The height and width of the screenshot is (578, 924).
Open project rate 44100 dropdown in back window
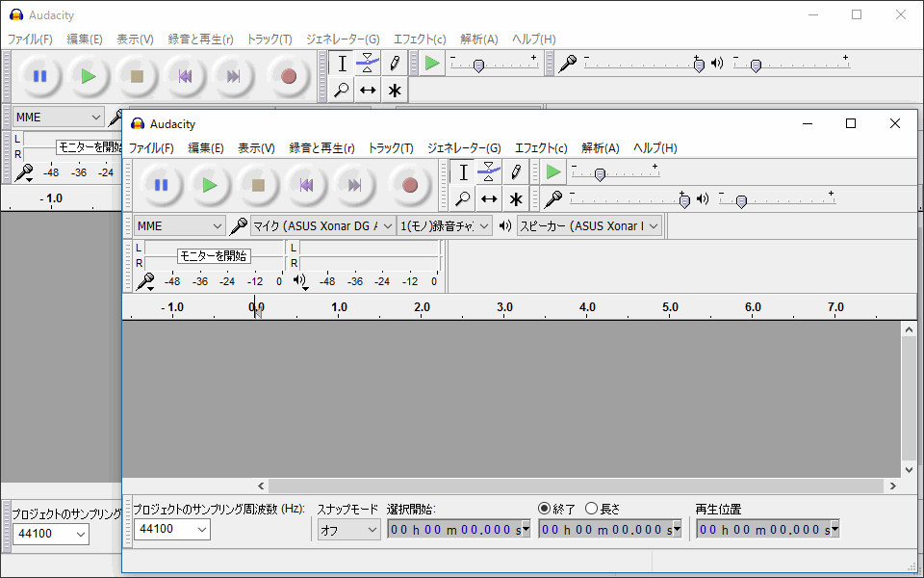point(51,534)
